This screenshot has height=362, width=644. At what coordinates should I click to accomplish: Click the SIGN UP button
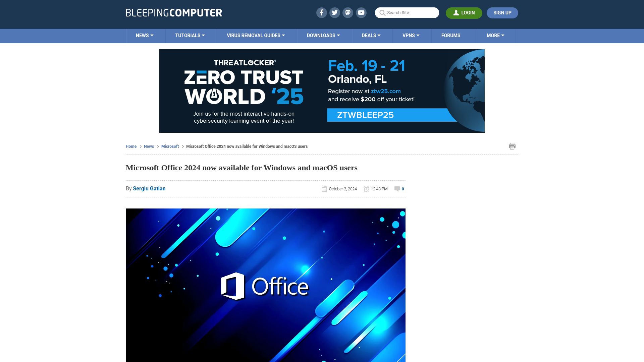502,13
